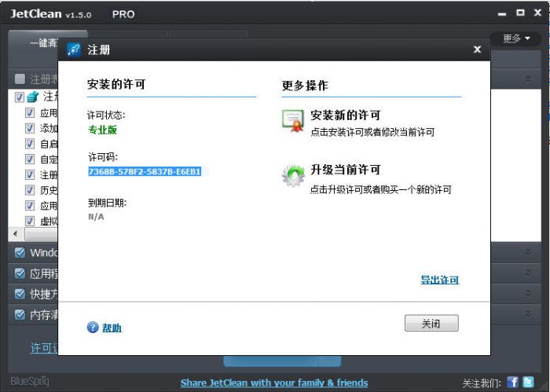The image size is (550, 392).
Task: Collapse the 注册表 section chevron
Action: (x=528, y=79)
